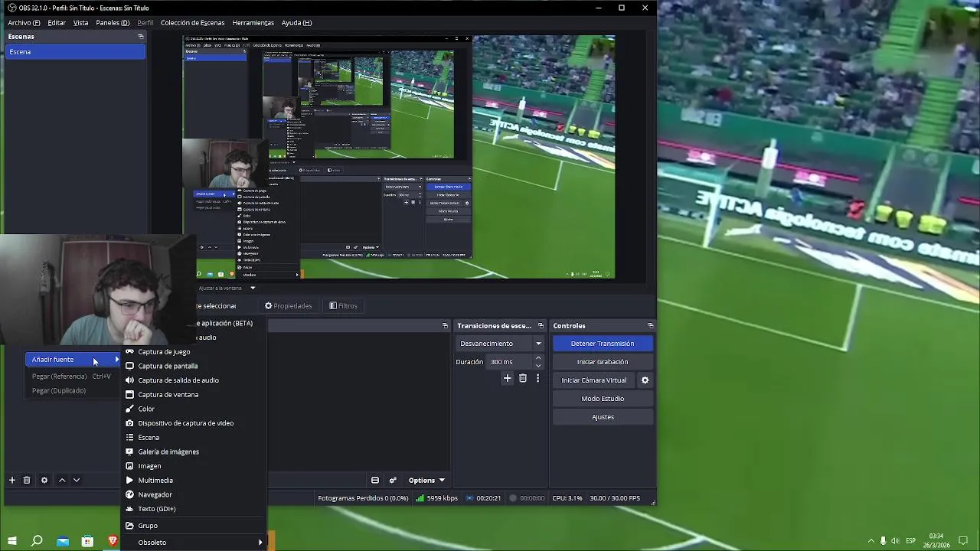
Task: Click the OBS preview canvas thumbnail
Action: pos(399,157)
